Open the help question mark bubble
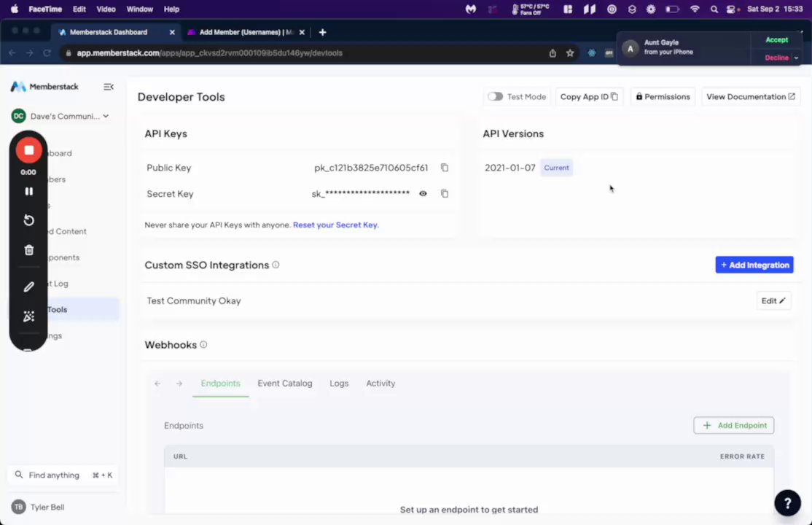 pyautogui.click(x=788, y=502)
